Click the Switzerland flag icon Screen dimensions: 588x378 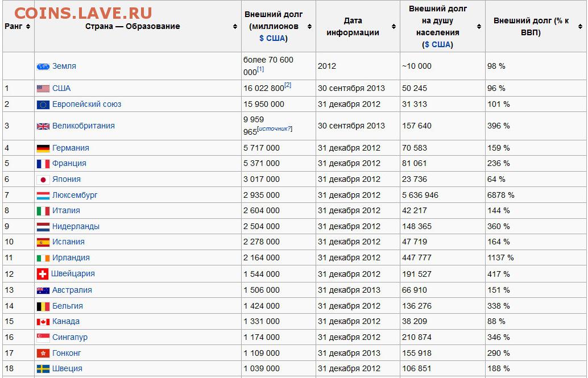[x=43, y=274]
